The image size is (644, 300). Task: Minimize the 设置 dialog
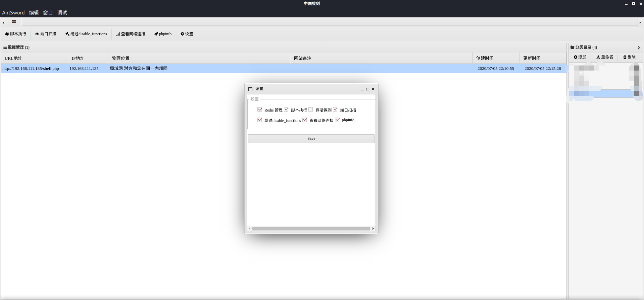pyautogui.click(x=362, y=89)
